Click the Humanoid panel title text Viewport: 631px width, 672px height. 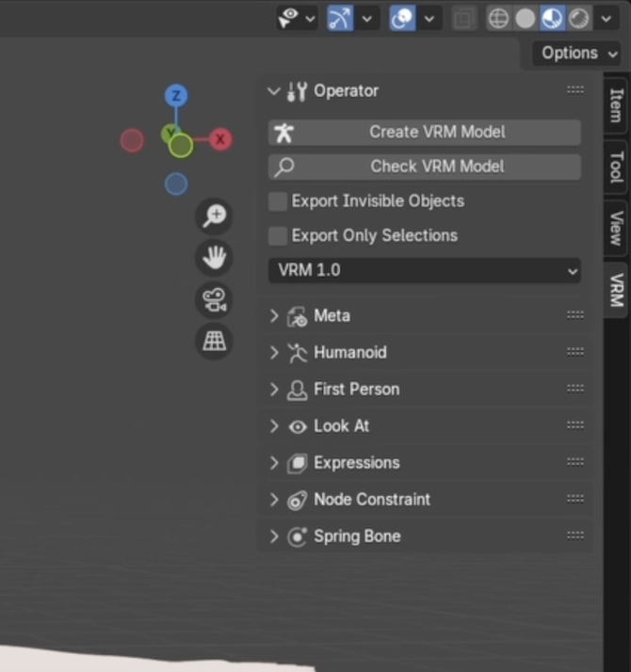pyautogui.click(x=350, y=353)
